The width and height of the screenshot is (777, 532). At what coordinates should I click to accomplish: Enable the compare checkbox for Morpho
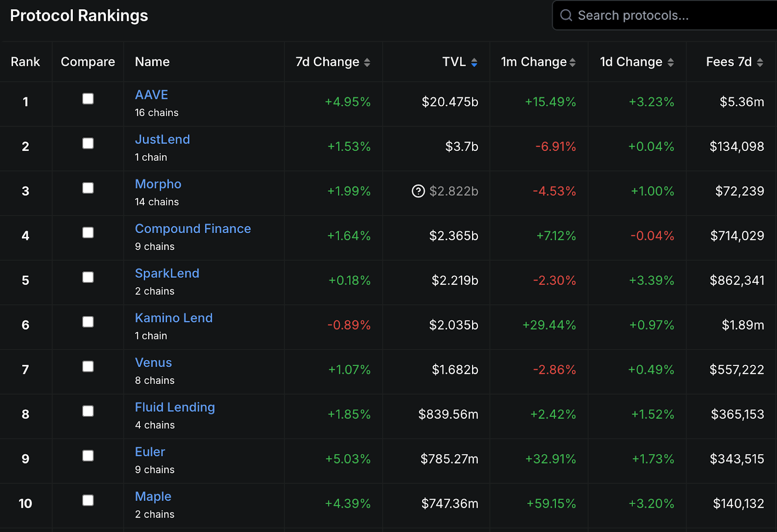coord(88,188)
